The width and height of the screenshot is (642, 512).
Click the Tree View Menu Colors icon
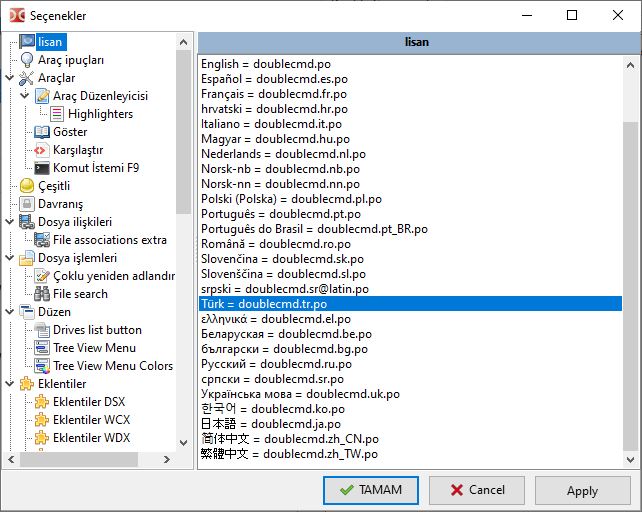point(42,366)
